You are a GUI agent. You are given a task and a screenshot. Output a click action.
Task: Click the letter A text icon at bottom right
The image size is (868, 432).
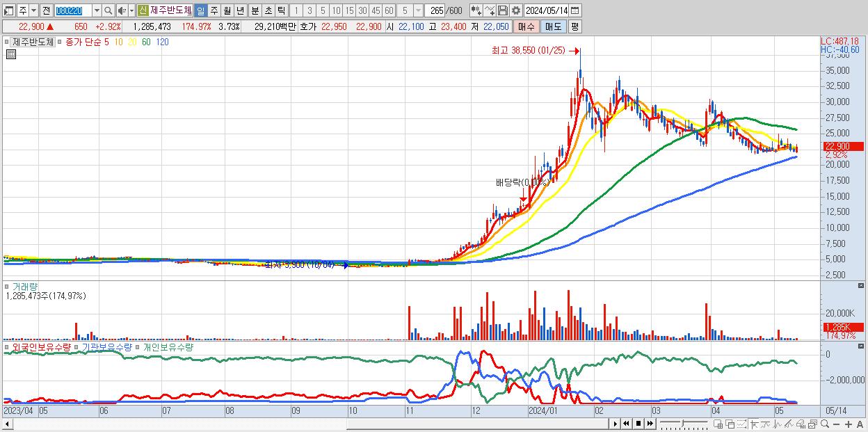pyautogui.click(x=860, y=424)
